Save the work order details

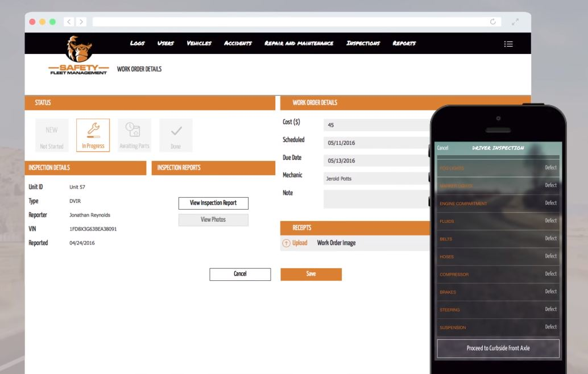[310, 274]
